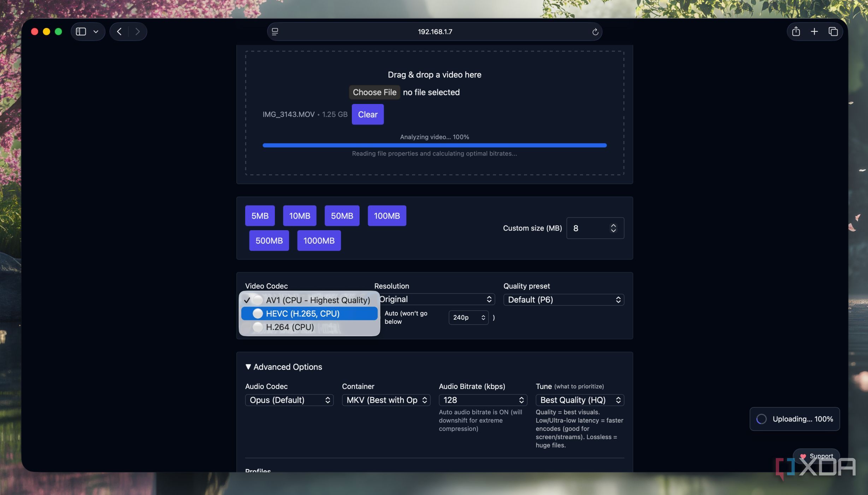Select the 50MB size preset
The width and height of the screenshot is (868, 495).
point(342,216)
